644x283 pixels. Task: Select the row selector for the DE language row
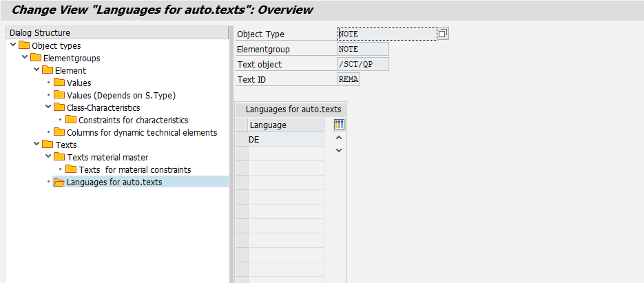[x=241, y=140]
